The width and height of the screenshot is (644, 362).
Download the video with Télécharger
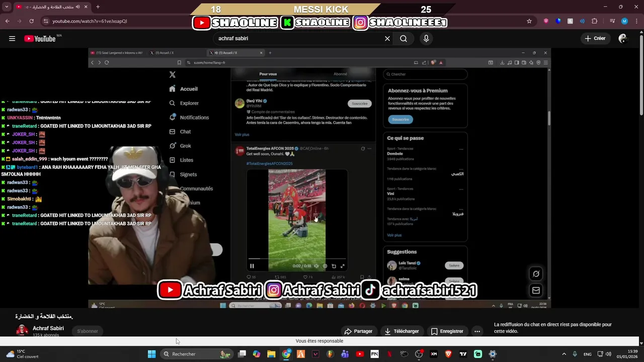coord(401,331)
